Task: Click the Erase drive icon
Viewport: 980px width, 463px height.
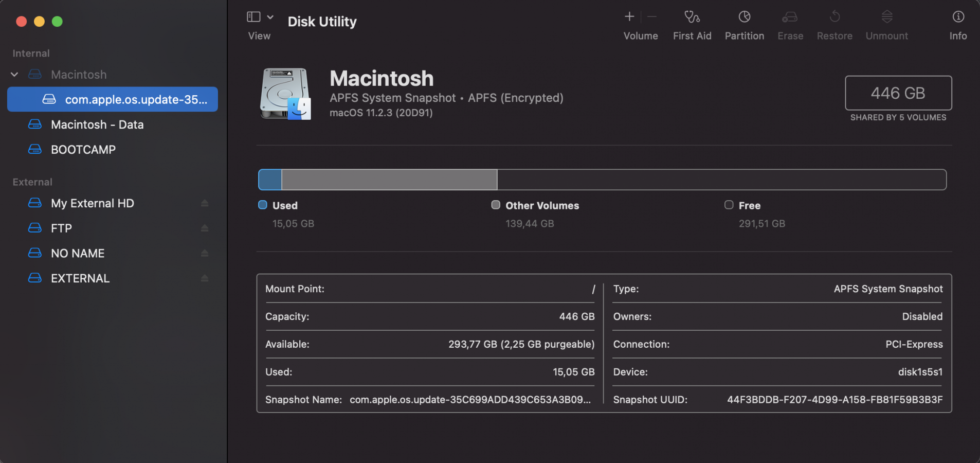Action: click(x=790, y=17)
